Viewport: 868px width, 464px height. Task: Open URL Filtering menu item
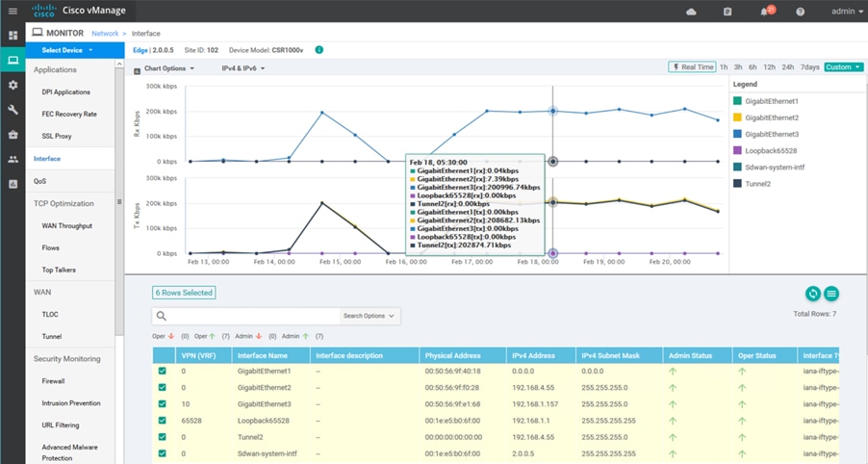pos(61,425)
